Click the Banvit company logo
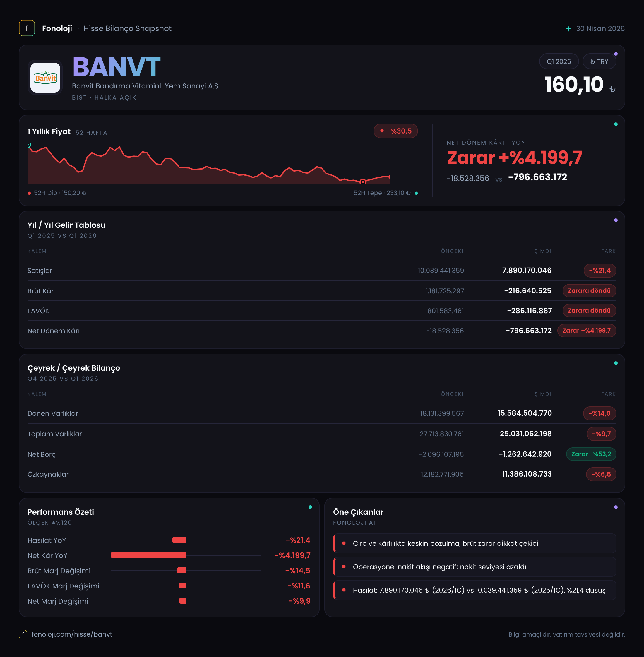The image size is (644, 657). pos(45,77)
